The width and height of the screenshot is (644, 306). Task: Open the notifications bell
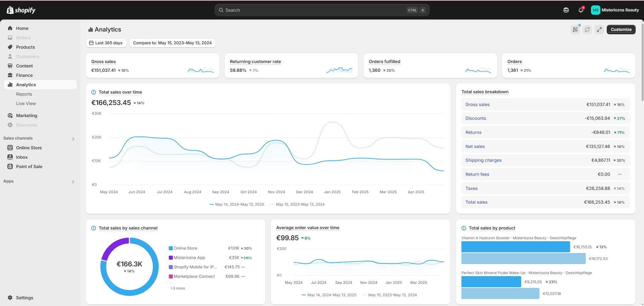[x=581, y=10]
